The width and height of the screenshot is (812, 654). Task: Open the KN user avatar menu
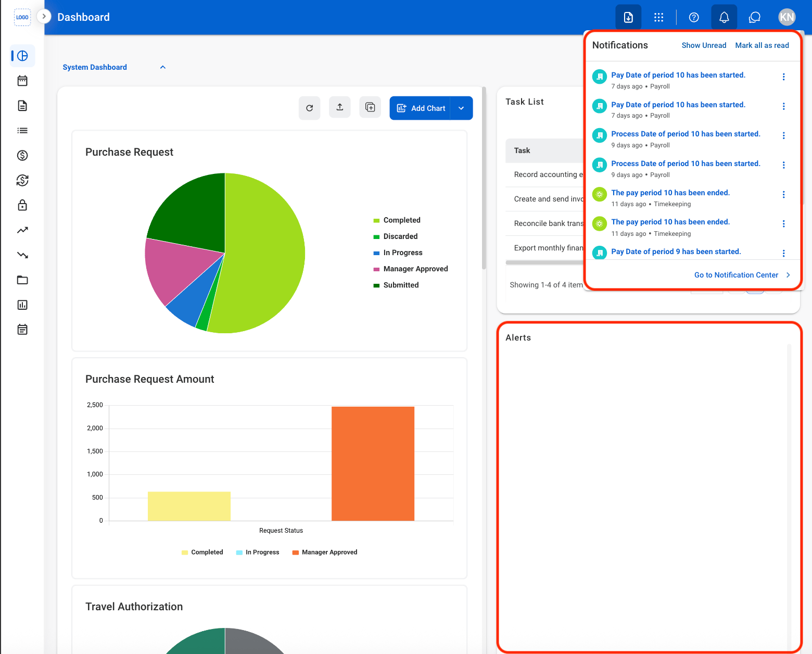click(787, 17)
